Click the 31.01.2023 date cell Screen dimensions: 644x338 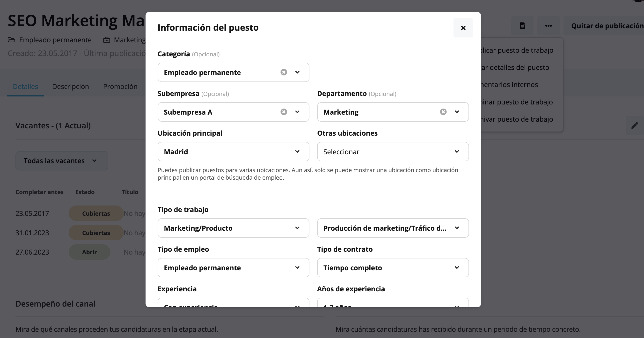(x=32, y=233)
